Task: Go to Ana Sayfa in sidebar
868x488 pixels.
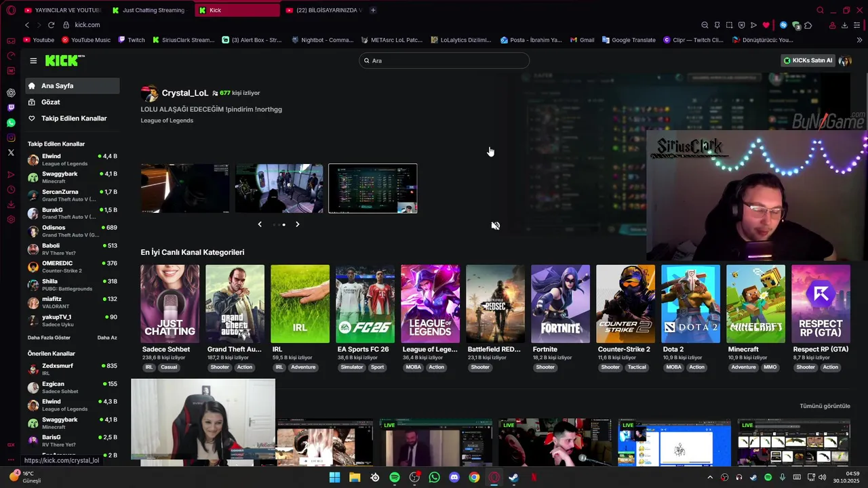Action: (73, 86)
